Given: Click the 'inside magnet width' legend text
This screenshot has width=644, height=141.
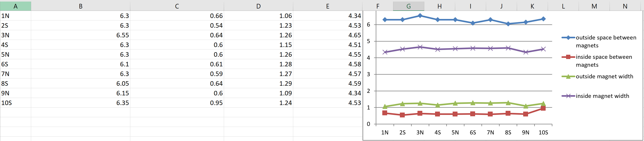Looking at the screenshot, I should 602,96.
